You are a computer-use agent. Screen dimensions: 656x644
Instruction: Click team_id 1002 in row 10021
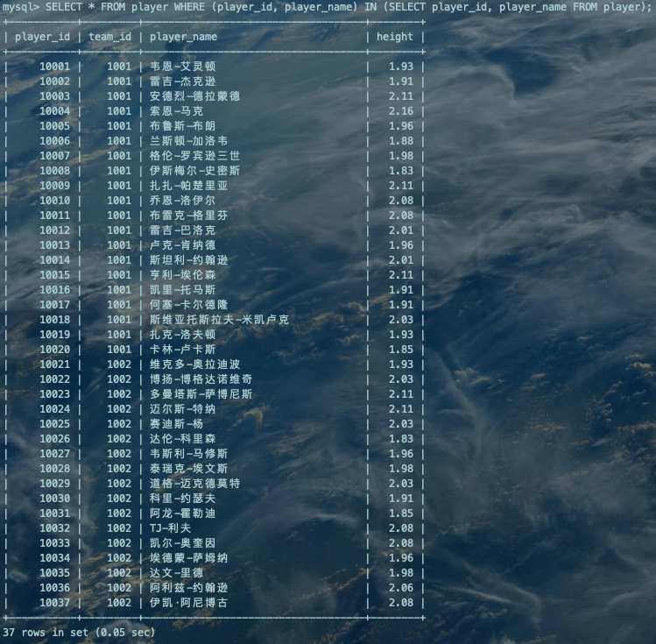pyautogui.click(x=119, y=364)
